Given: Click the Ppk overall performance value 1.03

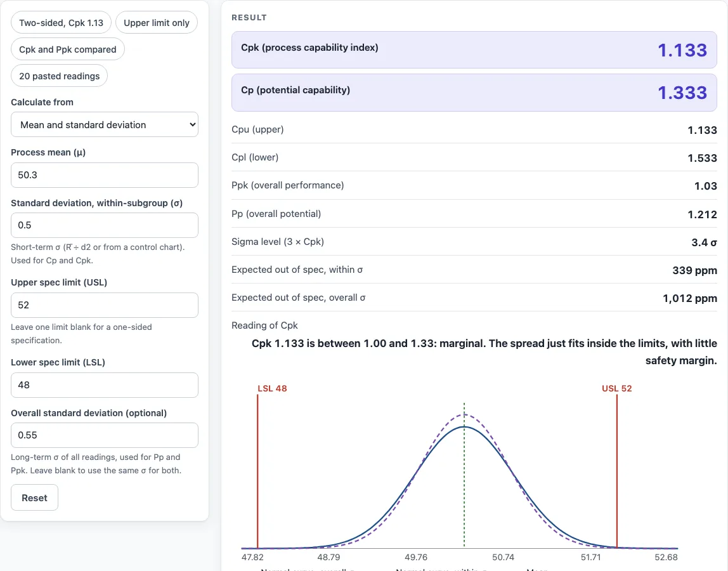Looking at the screenshot, I should click(706, 186).
